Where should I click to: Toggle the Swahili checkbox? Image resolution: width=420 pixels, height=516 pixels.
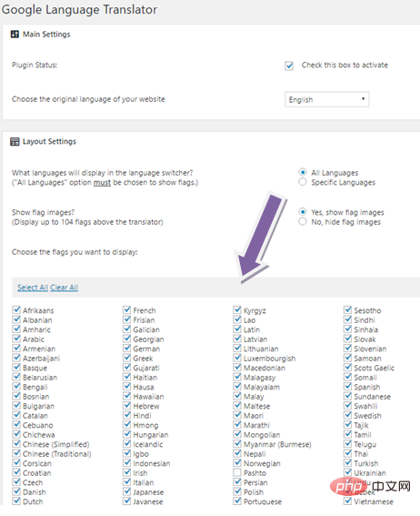(x=347, y=405)
